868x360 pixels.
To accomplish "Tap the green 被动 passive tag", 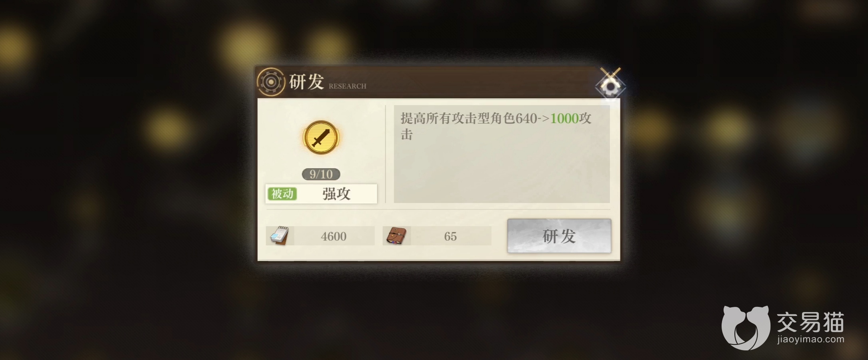I will click(x=282, y=194).
